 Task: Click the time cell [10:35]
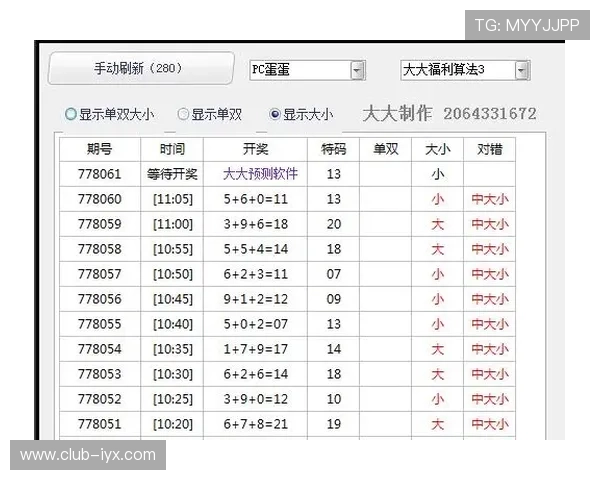coord(173,349)
